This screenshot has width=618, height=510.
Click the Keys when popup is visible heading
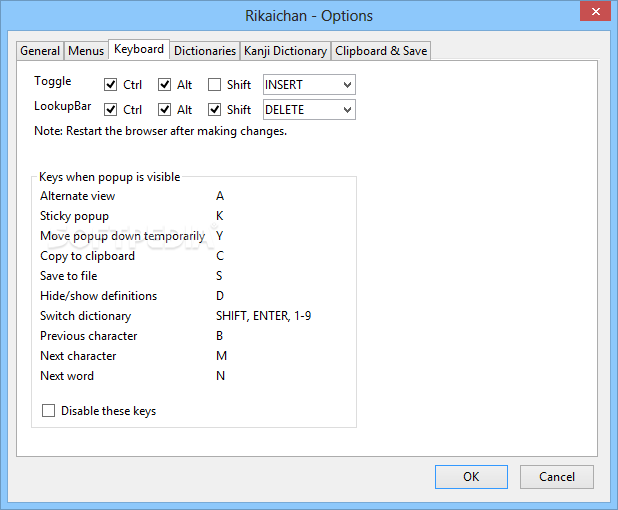pos(110,177)
